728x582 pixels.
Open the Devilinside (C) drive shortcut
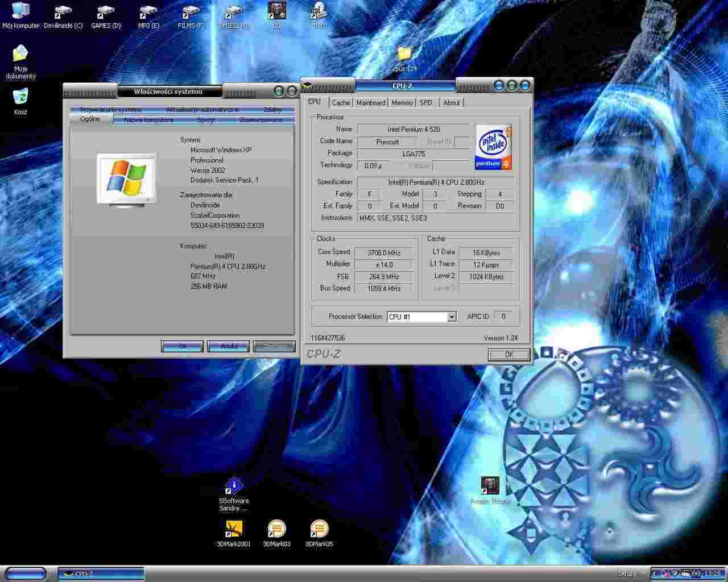coord(63,16)
